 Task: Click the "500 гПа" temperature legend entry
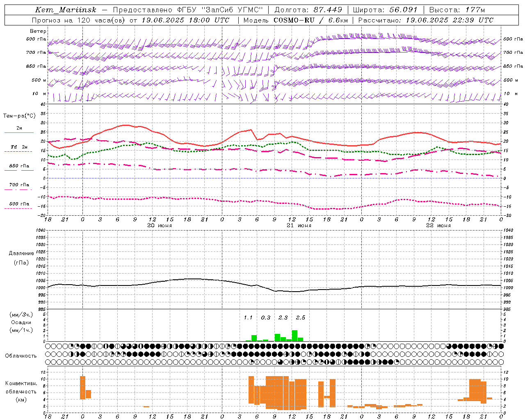coord(19,204)
